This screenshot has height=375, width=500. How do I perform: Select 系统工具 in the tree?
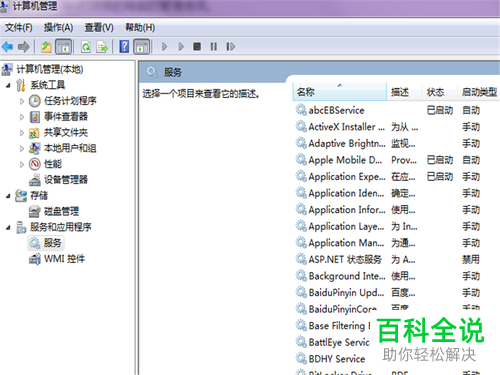click(x=48, y=85)
